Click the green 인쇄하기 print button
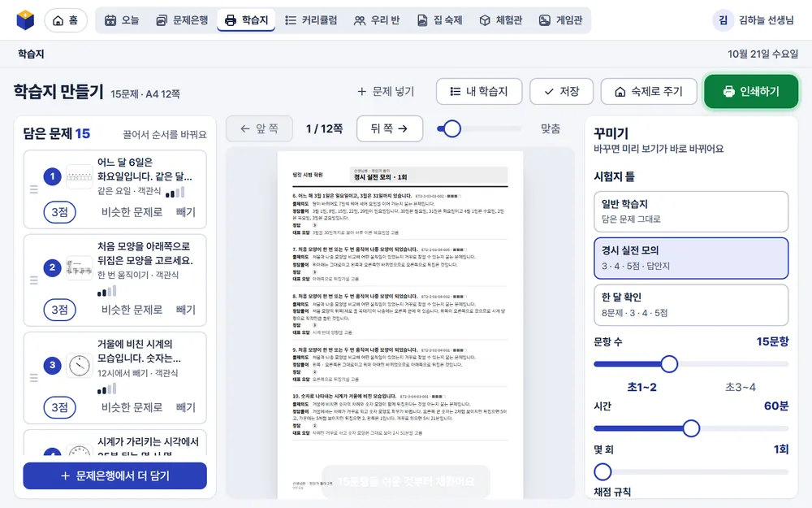 point(751,91)
